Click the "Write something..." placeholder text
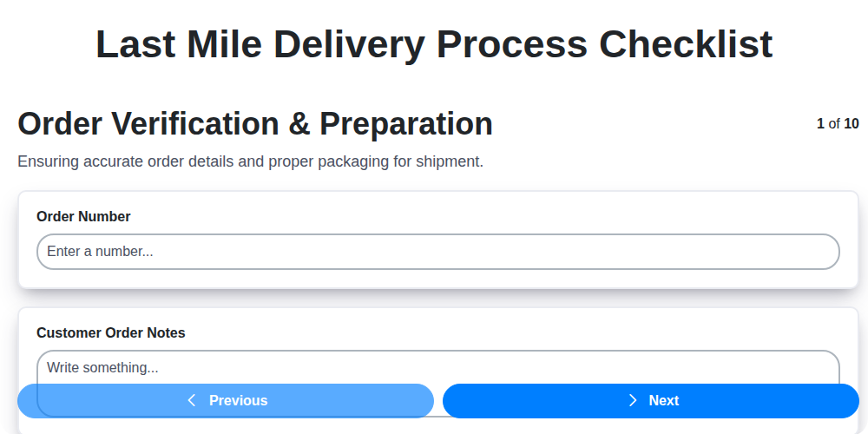Screen dimensions: 868x434 102,367
